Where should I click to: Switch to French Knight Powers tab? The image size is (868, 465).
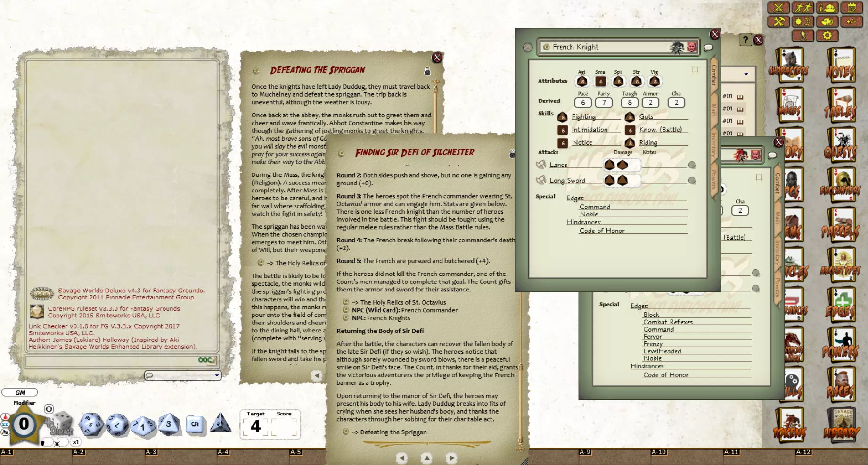point(713,180)
